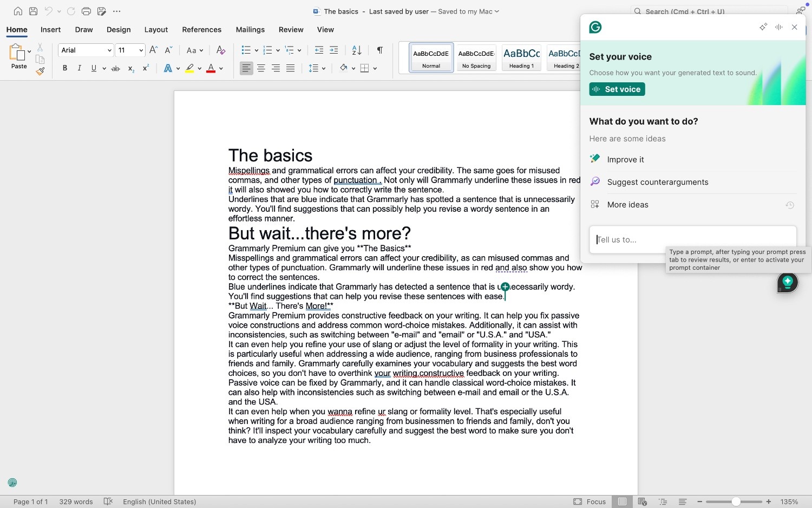This screenshot has height=508, width=812.
Task: Open the Format Painter tool
Action: (x=40, y=71)
